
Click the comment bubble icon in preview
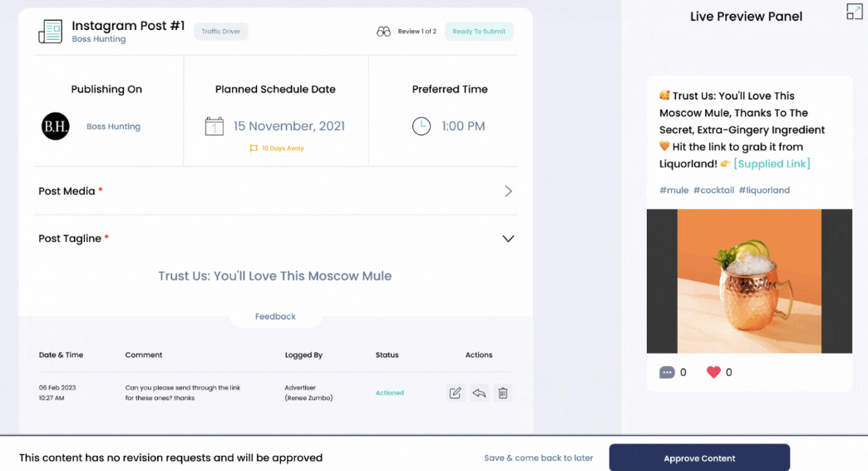[x=667, y=372]
